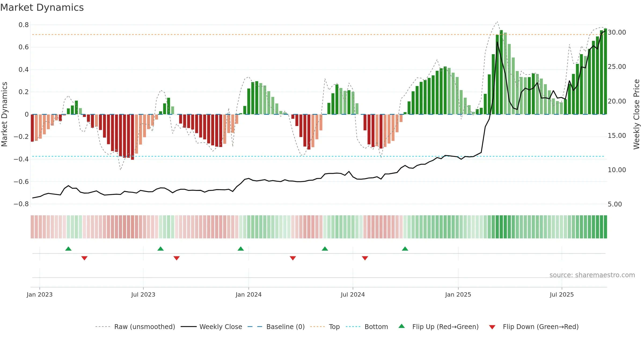Click the Jul 2023 x-axis label
The width and height of the screenshot is (644, 362).
pyautogui.click(x=143, y=294)
